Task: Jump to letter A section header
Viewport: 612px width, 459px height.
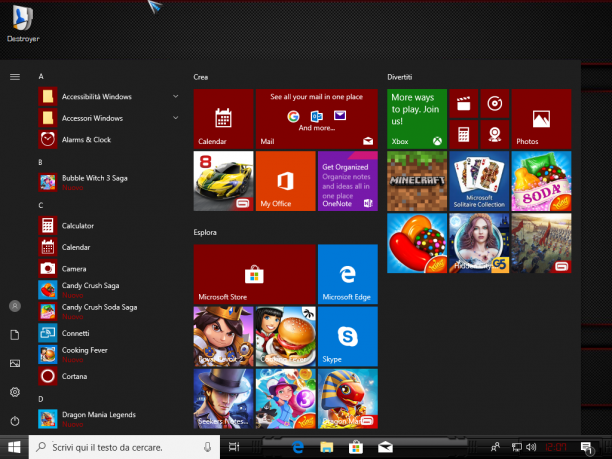Action: click(x=41, y=76)
